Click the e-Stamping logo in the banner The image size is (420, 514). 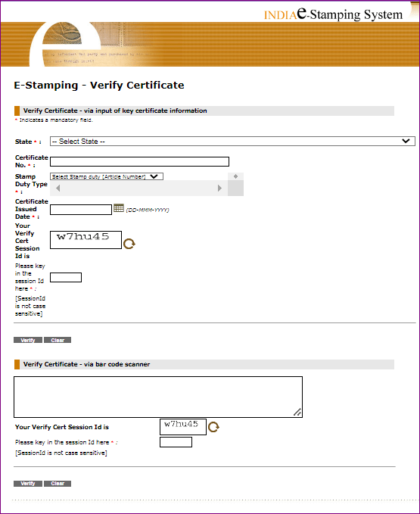click(66, 42)
